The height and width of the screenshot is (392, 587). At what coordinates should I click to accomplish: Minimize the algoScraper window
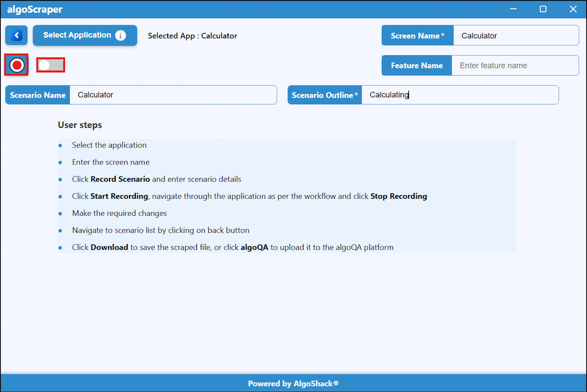[x=513, y=9]
